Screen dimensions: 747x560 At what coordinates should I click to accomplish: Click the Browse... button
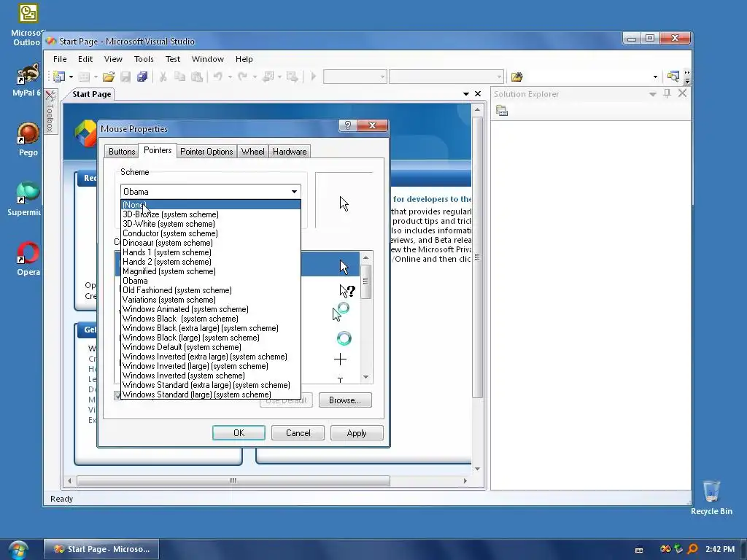[x=345, y=400]
